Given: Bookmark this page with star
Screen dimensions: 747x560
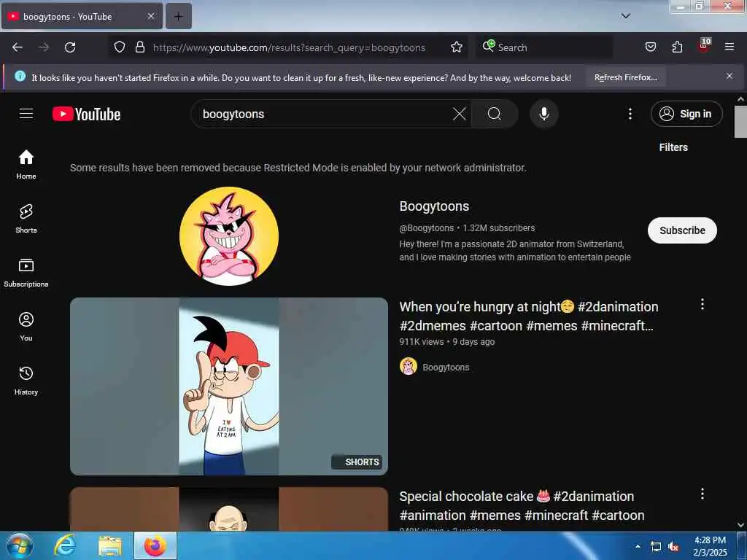Looking at the screenshot, I should click(x=457, y=47).
